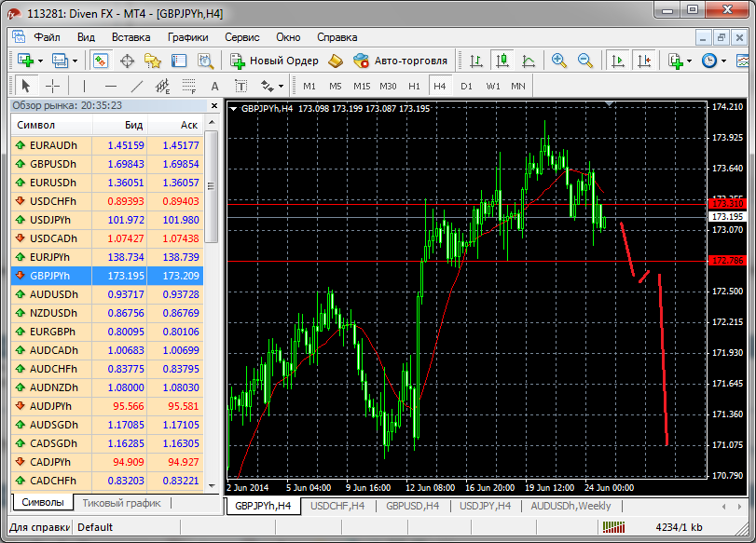Switch timeframe to W1
The width and height of the screenshot is (756, 543).
493,87
